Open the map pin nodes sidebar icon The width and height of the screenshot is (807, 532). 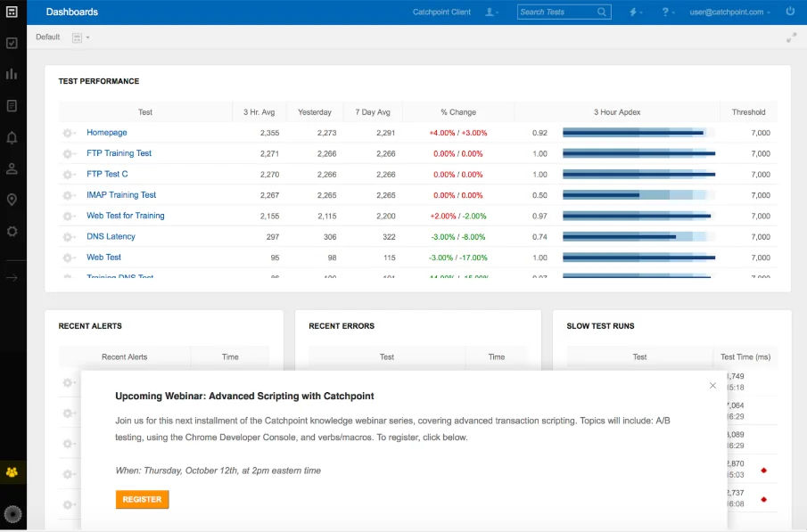click(12, 201)
